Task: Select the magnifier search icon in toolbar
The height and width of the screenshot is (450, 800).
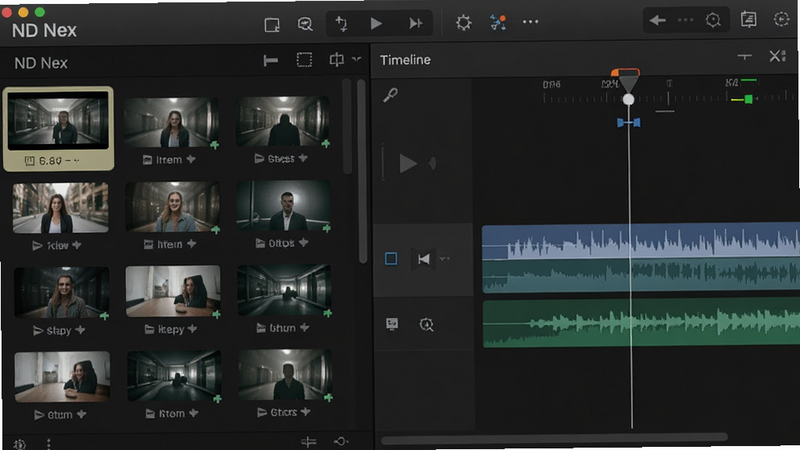Action: pyautogui.click(x=305, y=24)
